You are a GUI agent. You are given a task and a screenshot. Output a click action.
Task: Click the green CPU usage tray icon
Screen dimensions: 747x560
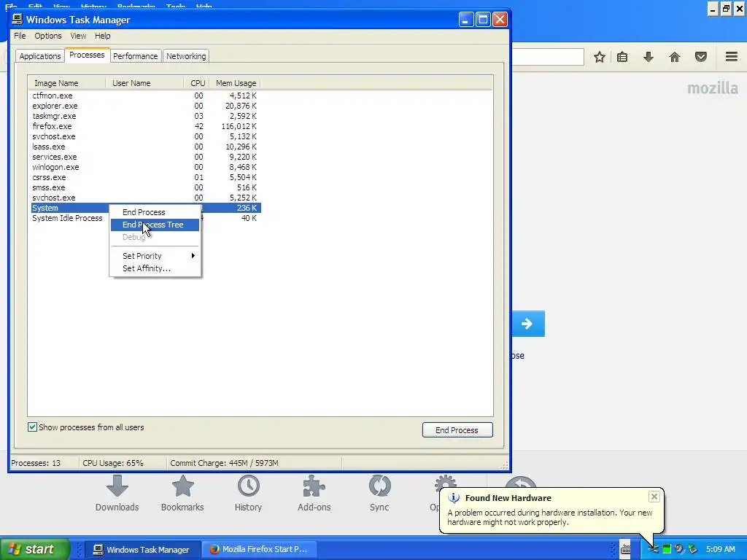point(667,549)
